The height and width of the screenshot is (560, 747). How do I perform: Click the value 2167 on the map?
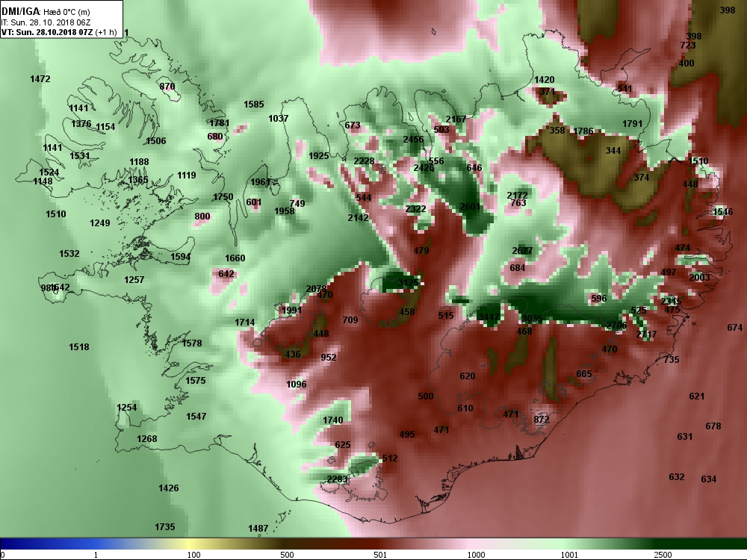(x=456, y=119)
